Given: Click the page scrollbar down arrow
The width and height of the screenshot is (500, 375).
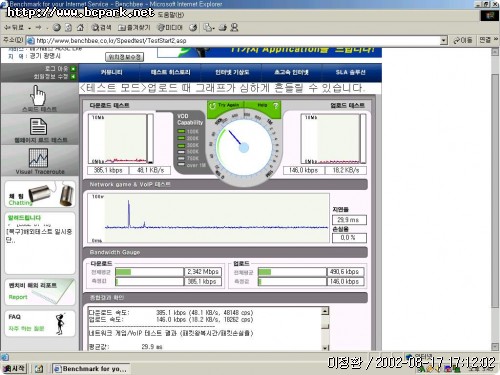Looking at the screenshot, I should click(495, 347).
